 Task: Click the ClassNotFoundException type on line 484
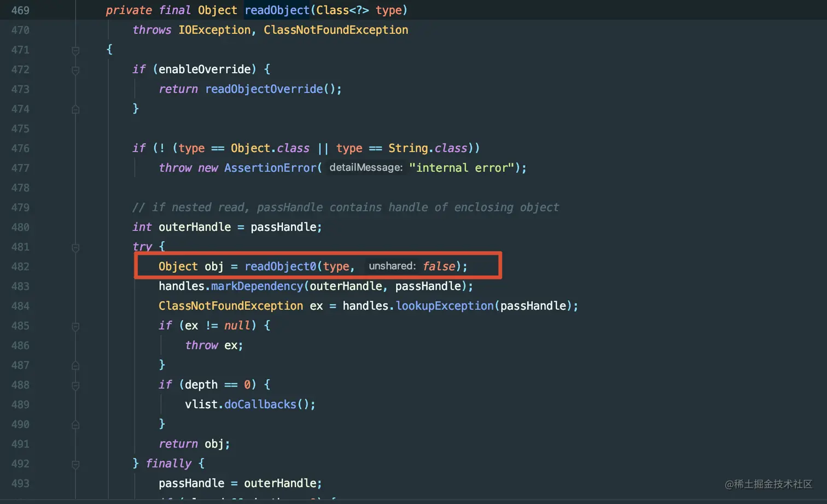coord(231,306)
